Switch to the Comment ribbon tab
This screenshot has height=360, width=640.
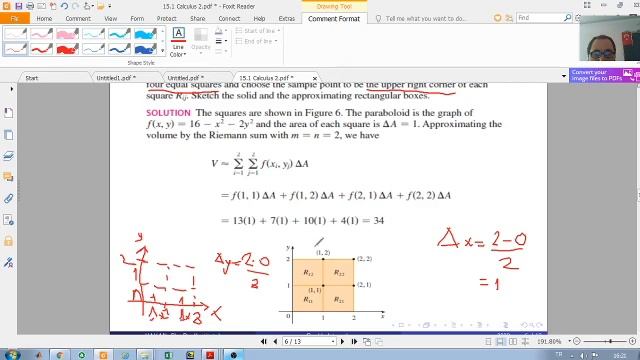point(78,18)
